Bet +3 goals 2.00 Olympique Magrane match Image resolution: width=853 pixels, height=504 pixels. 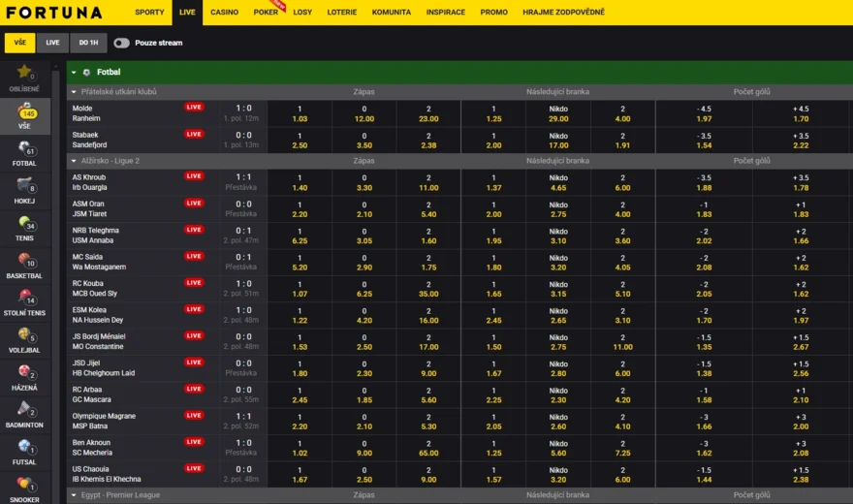[x=801, y=422]
